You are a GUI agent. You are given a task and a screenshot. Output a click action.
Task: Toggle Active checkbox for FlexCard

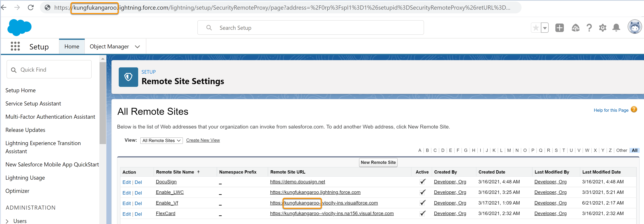422,214
